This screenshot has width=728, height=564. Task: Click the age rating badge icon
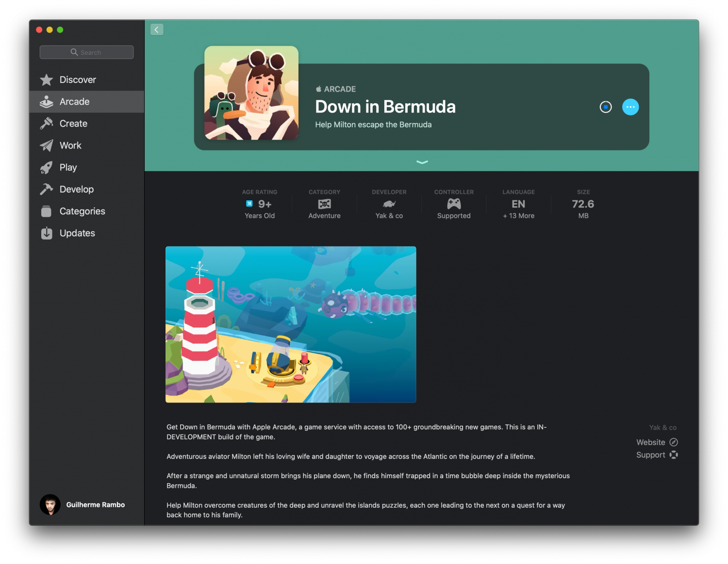(249, 204)
